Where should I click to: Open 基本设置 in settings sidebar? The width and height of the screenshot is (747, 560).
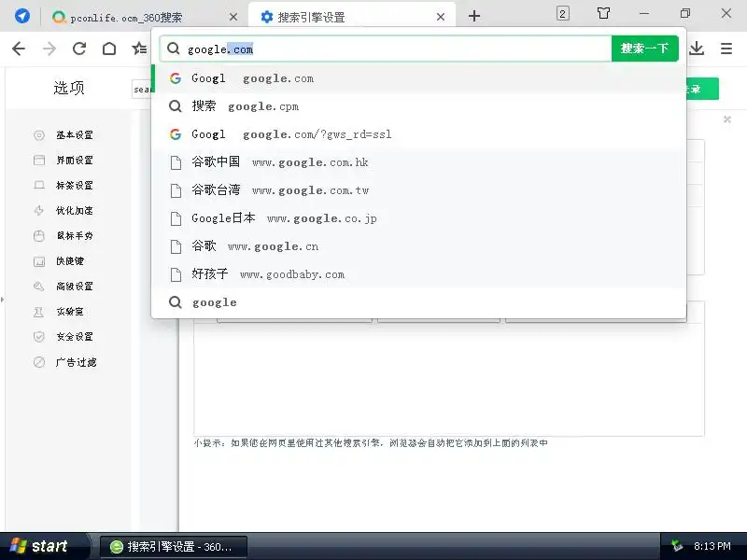(x=75, y=135)
